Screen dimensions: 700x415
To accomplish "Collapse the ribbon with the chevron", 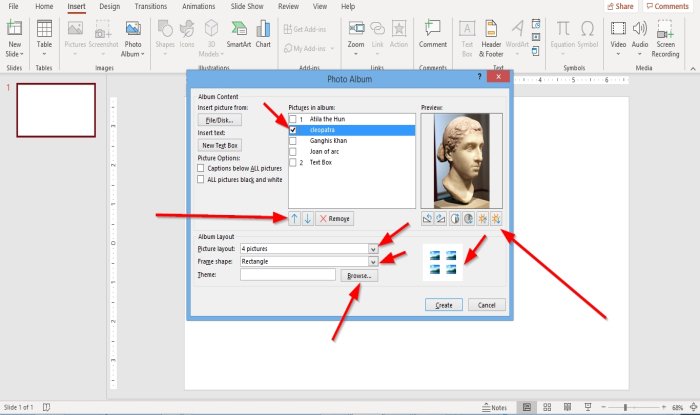I will pos(693,68).
